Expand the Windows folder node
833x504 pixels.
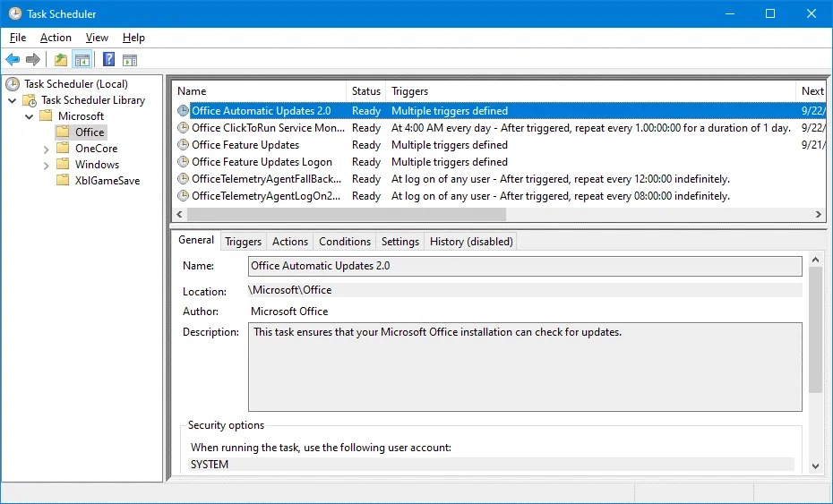coord(47,165)
